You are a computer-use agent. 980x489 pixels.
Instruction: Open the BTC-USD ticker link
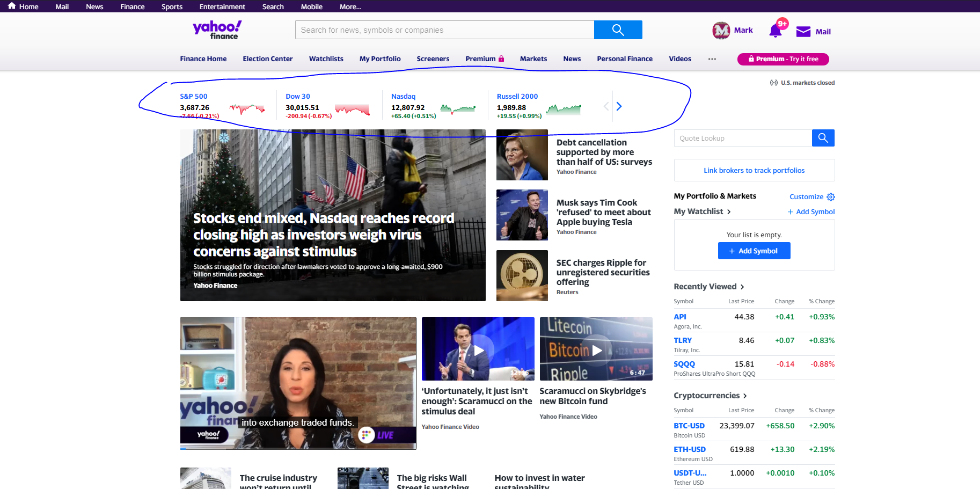point(689,426)
